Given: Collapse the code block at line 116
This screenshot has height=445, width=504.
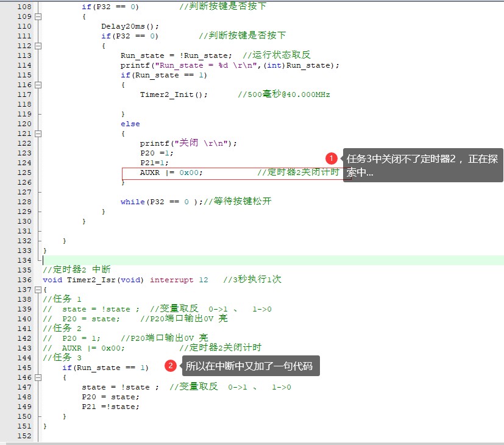Looking at the screenshot, I should [x=38, y=85].
